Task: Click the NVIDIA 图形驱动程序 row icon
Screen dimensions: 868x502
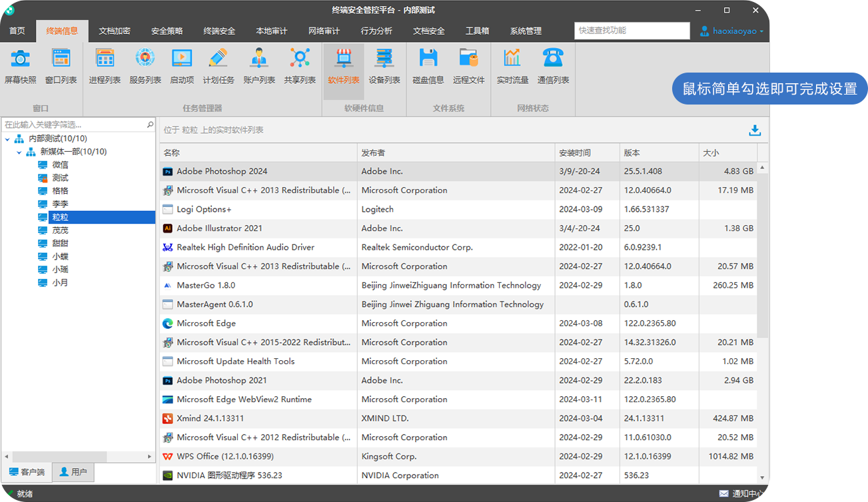Action: point(168,475)
